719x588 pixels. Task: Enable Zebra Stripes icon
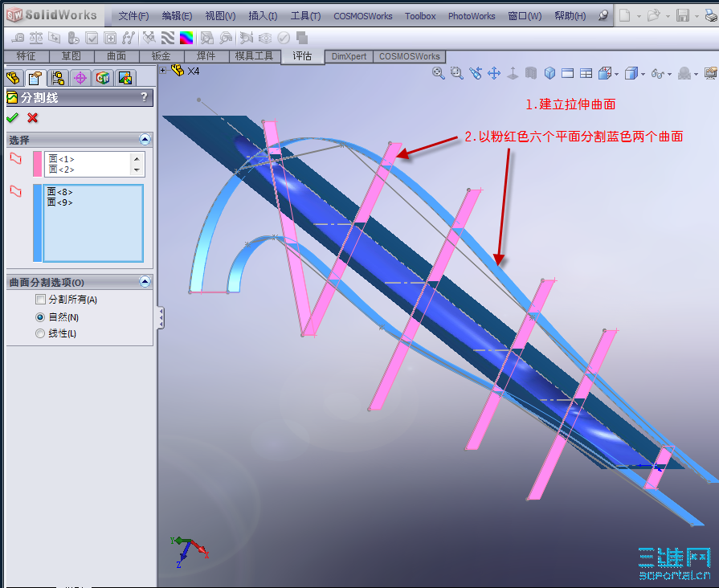click(x=168, y=38)
